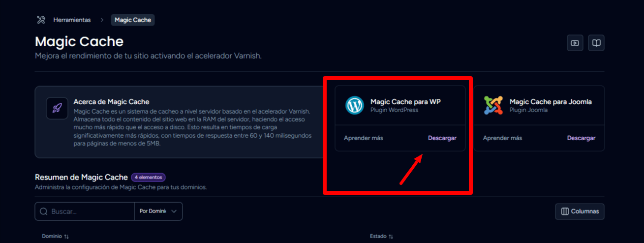Open the Herramientas breadcrumb link

pos(72,20)
